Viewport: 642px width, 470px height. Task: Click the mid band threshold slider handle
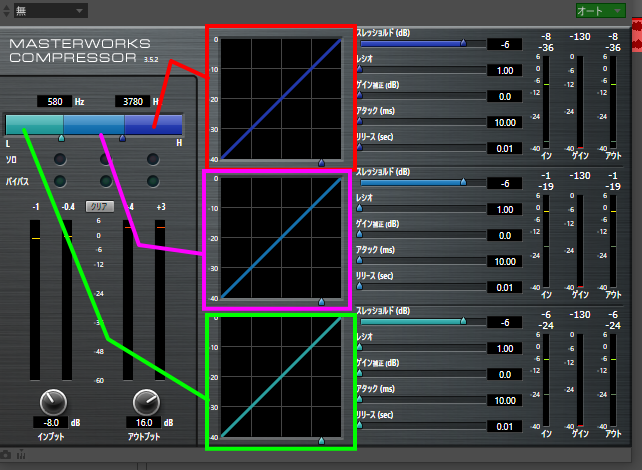point(463,182)
